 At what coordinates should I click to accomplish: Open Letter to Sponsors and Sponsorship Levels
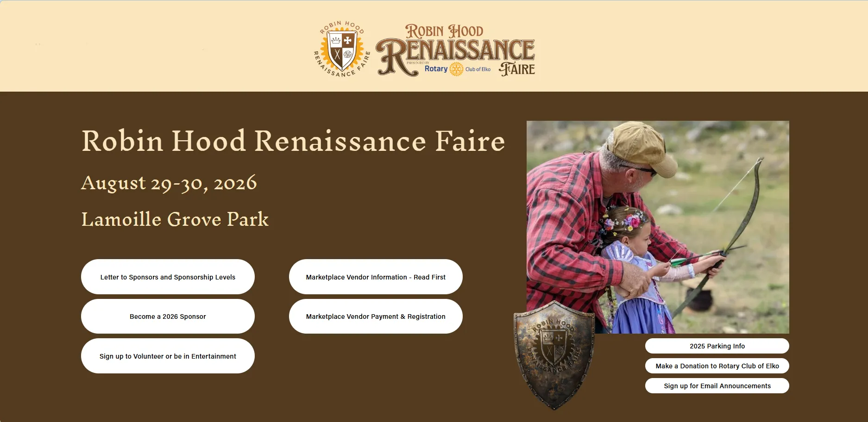[x=168, y=277]
